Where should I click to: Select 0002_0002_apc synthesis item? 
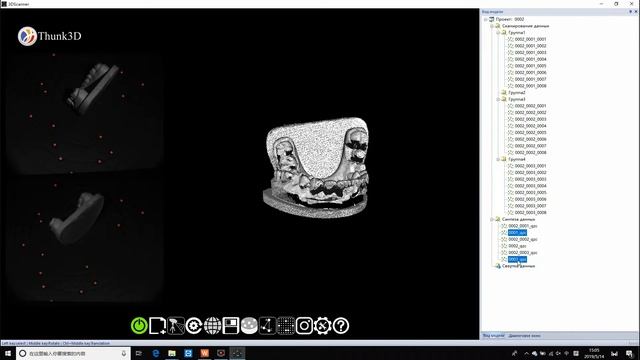tap(522, 239)
